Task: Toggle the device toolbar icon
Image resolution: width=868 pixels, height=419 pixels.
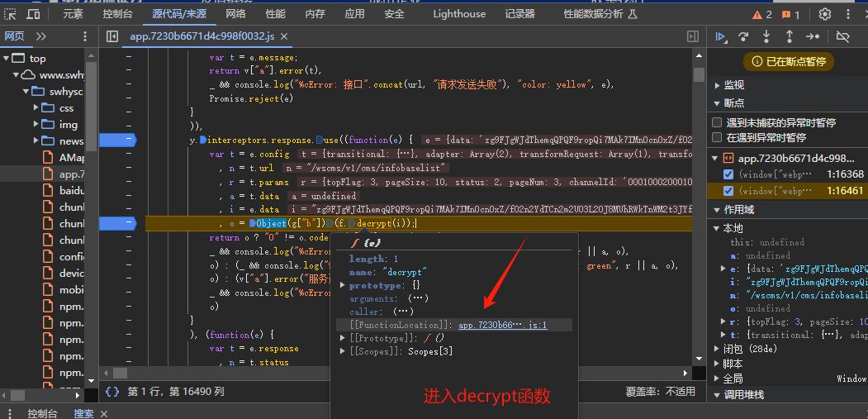Action: tap(33, 14)
